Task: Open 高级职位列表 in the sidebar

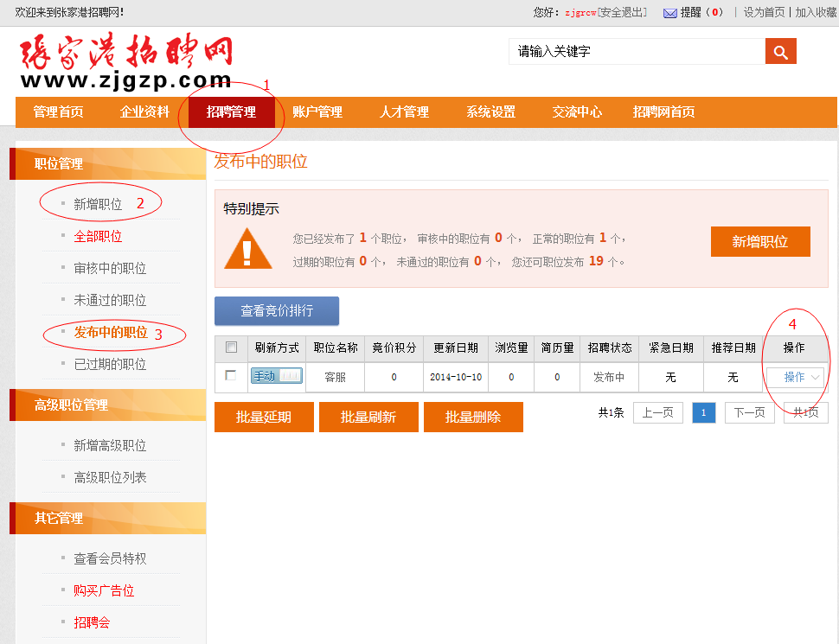Action: click(110, 478)
